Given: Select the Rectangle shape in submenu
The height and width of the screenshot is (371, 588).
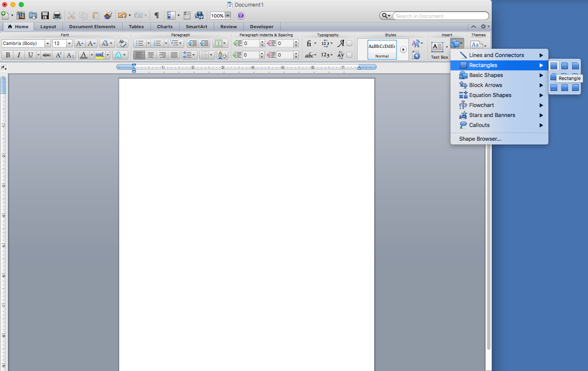Looking at the screenshot, I should pos(554,66).
